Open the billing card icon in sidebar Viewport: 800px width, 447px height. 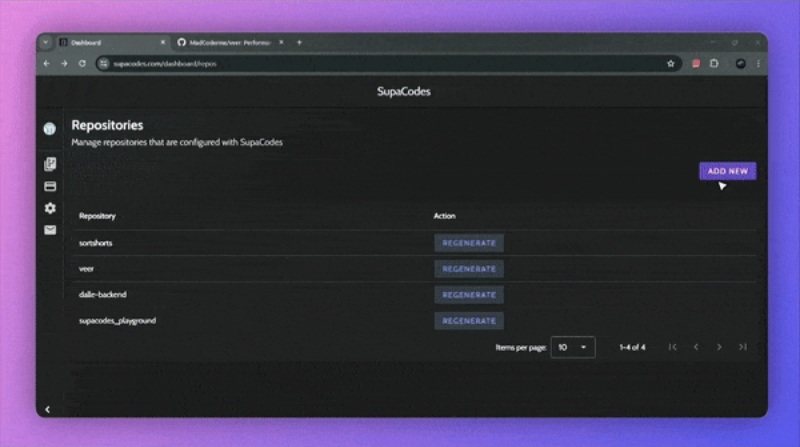[x=50, y=186]
